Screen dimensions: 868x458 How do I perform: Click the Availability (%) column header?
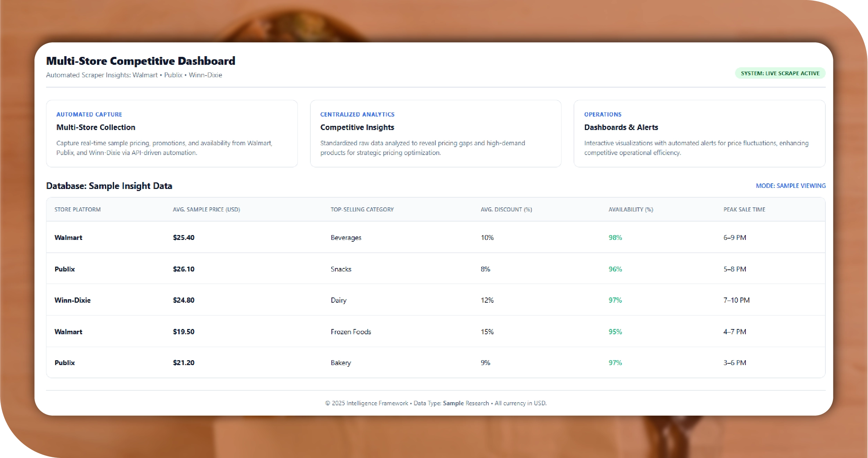click(x=630, y=209)
